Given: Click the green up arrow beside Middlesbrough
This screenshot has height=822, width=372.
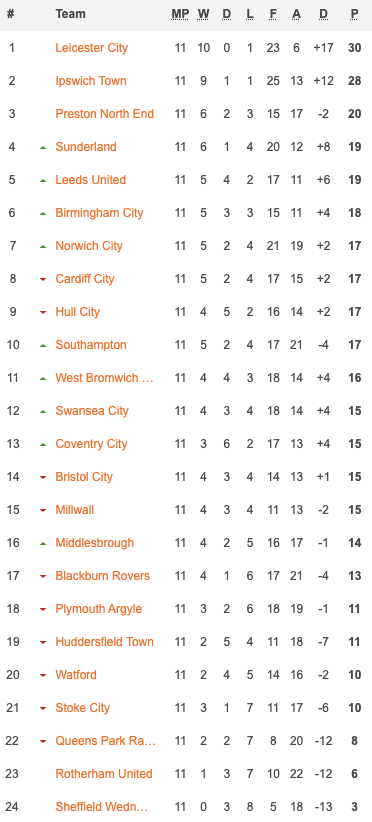Looking at the screenshot, I should click(43, 544).
